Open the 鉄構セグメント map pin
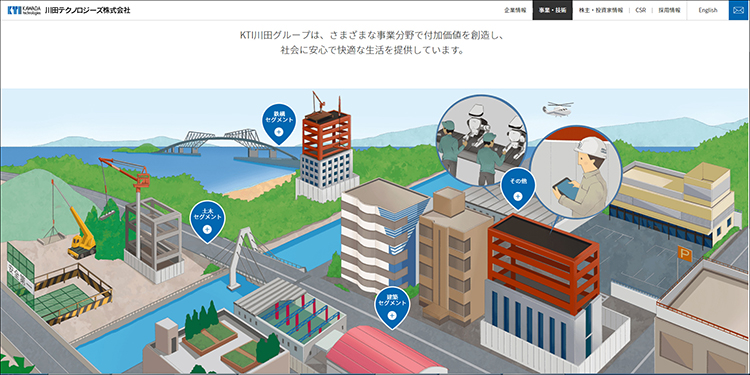The image size is (750, 375). click(279, 124)
